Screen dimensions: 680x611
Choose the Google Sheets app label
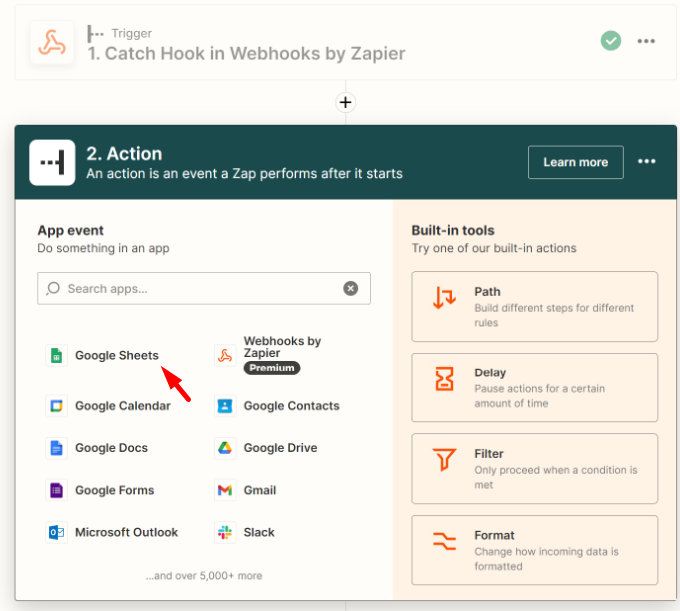117,356
